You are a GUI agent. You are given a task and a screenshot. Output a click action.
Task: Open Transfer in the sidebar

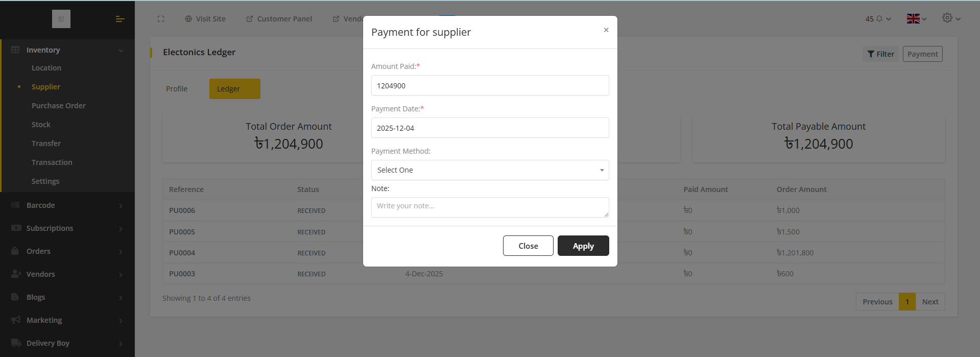46,144
